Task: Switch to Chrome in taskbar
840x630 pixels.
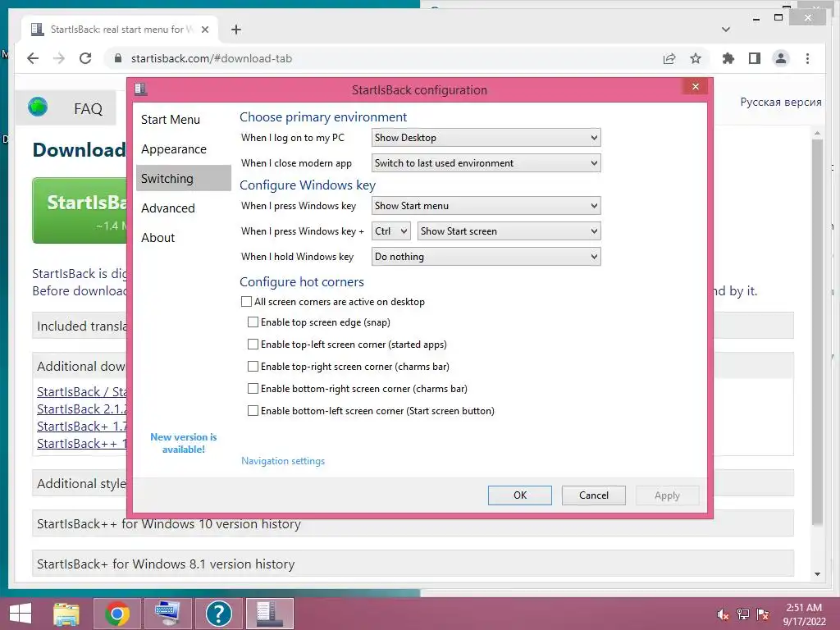Action: tap(116, 614)
